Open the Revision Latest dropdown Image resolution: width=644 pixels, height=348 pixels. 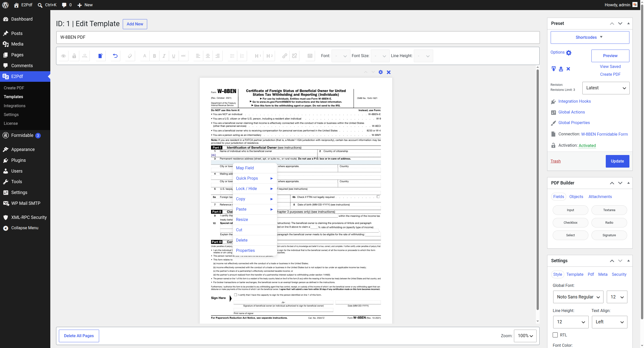pos(606,88)
